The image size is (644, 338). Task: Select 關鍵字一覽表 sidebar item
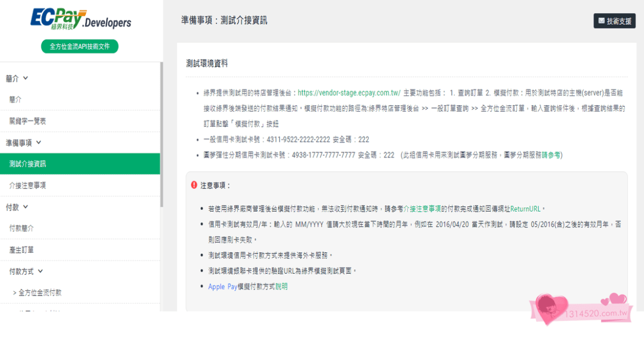pyautogui.click(x=29, y=120)
